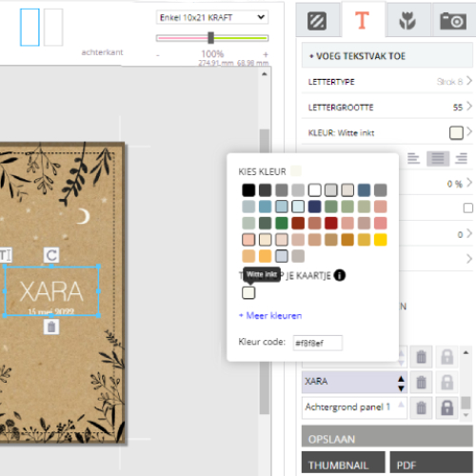Open the camera photo tab
Screen dimensions: 476x476
pos(453,21)
